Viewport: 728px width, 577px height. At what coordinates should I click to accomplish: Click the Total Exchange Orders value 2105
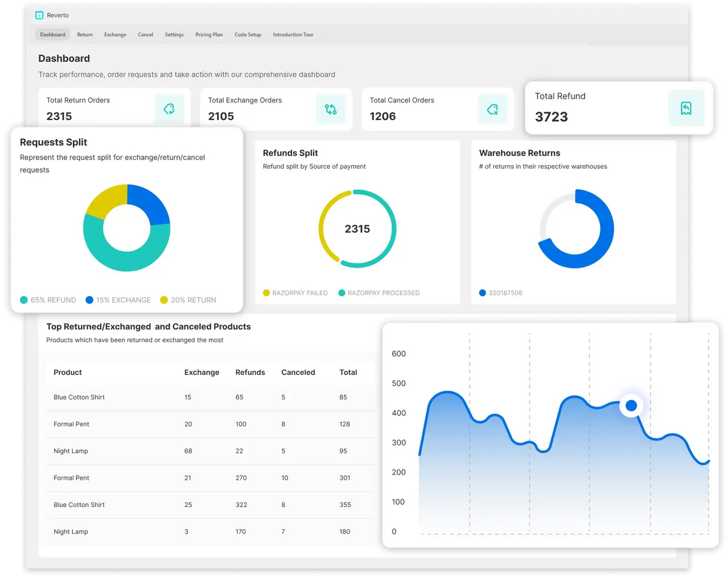(221, 116)
